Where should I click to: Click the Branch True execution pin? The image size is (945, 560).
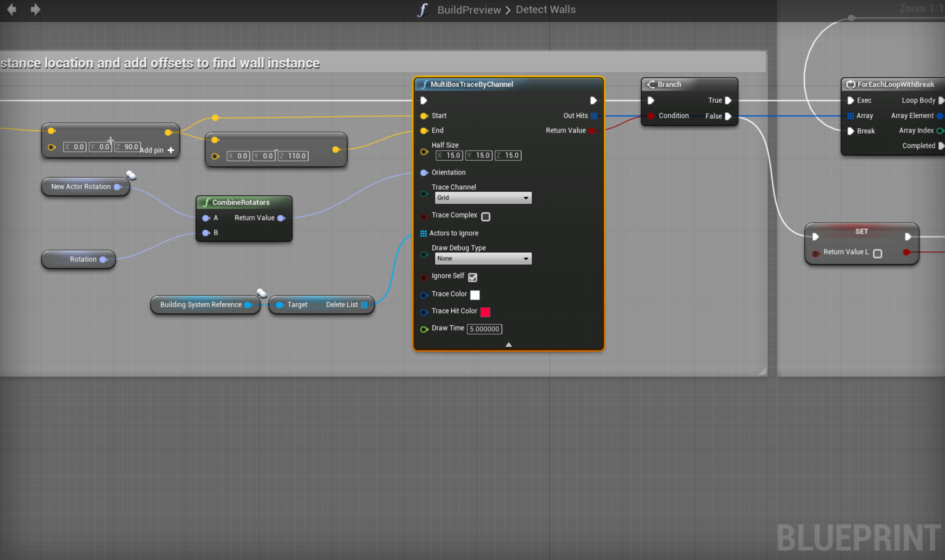pos(728,100)
